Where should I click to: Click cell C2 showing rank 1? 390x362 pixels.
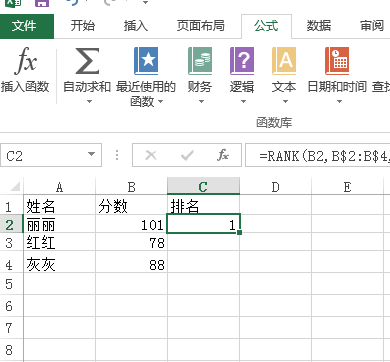pyautogui.click(x=203, y=224)
